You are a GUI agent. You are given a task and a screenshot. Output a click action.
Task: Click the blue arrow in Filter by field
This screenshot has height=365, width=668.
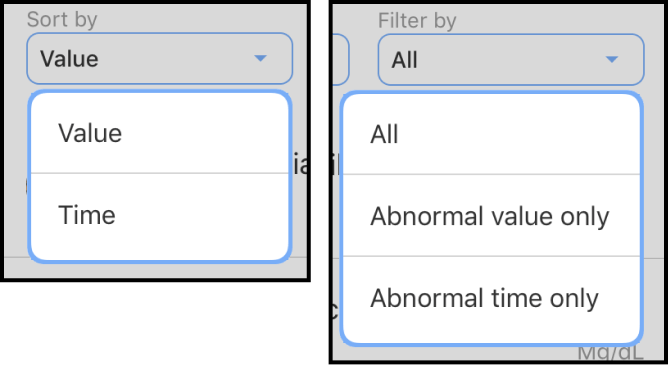point(612,59)
